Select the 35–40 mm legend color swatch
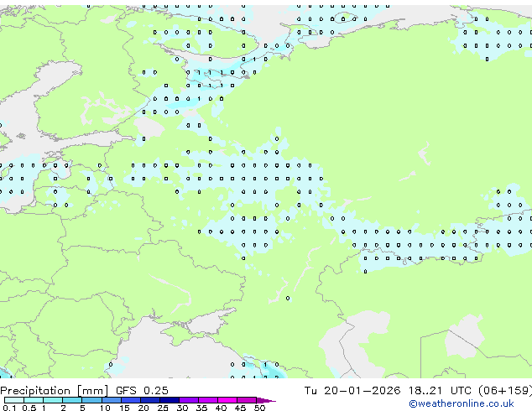This screenshot has width=532, height=411. coord(208,400)
